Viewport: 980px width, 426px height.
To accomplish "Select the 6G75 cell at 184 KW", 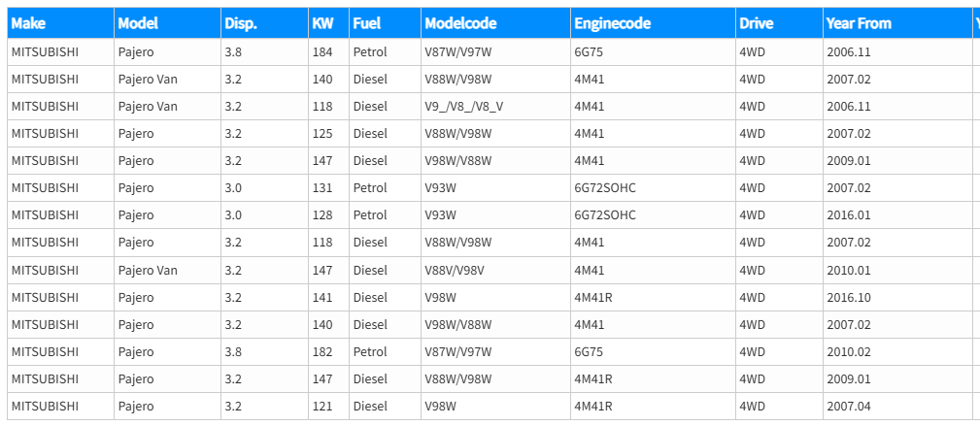I will 653,51.
